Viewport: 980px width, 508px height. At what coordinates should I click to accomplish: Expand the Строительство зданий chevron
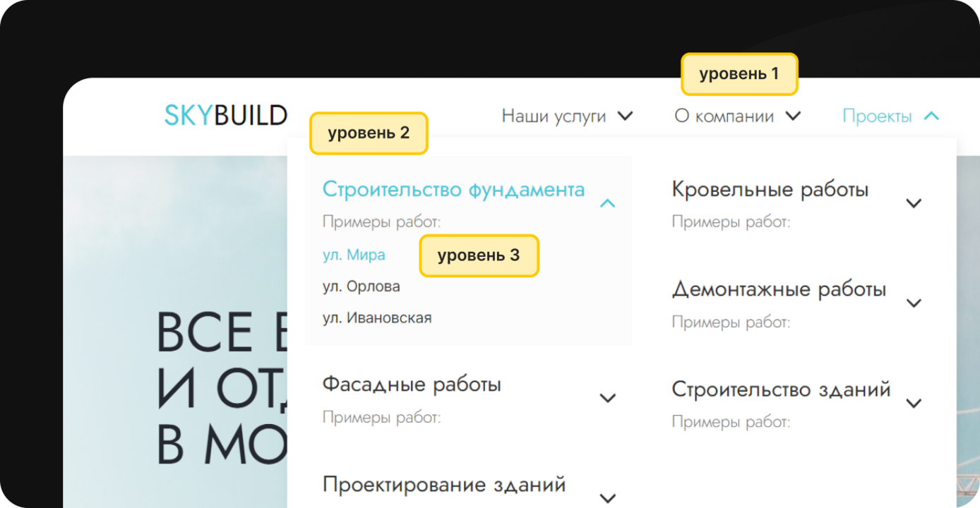coord(914,404)
